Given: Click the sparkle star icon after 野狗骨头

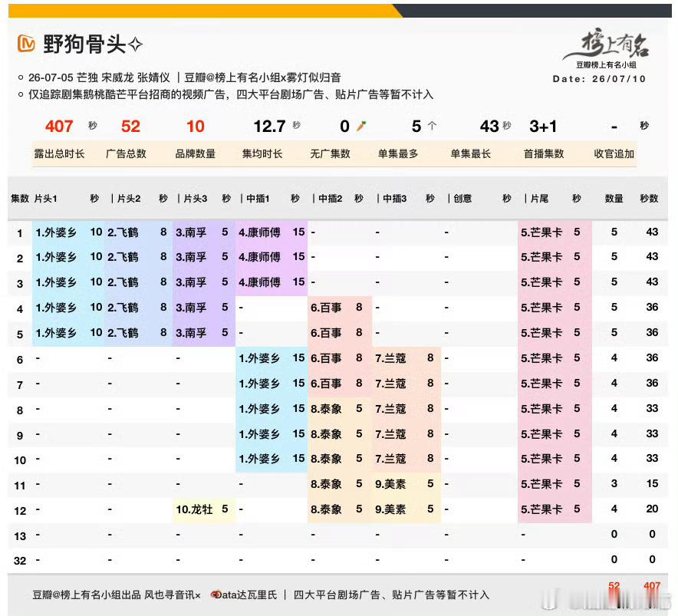Looking at the screenshot, I should coord(135,44).
